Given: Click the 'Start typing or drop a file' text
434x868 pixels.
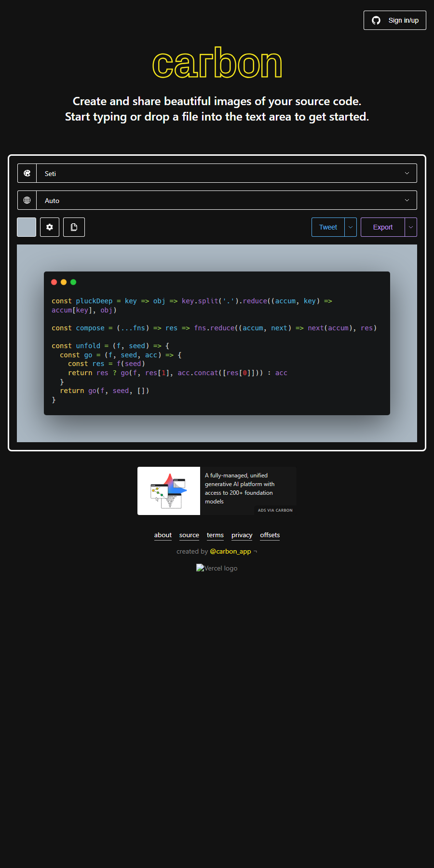Looking at the screenshot, I should (217, 117).
